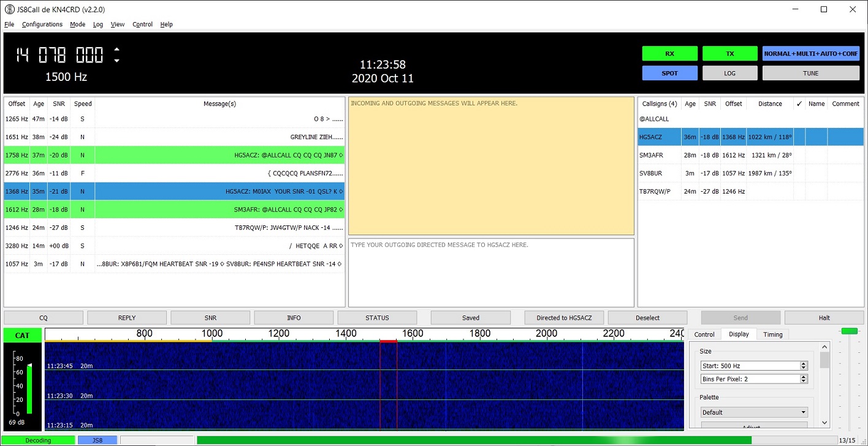Switch to the Timing tab
The height and width of the screenshot is (446, 868).
(773, 334)
